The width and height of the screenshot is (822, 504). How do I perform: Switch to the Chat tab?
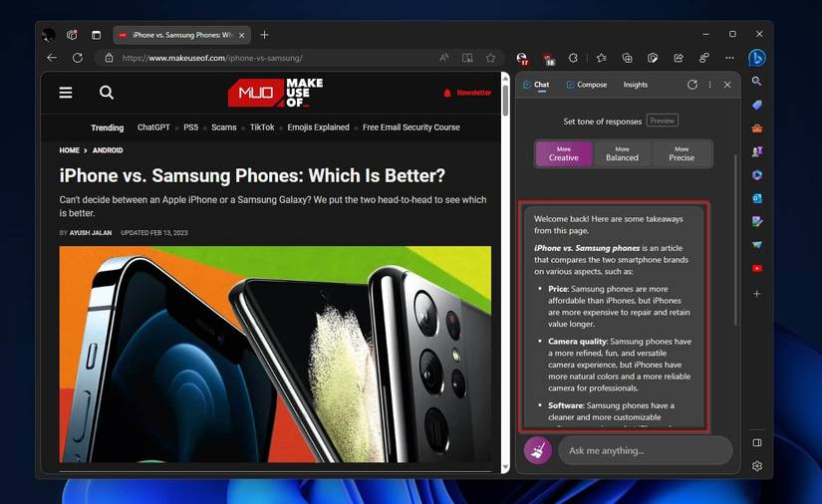(536, 85)
